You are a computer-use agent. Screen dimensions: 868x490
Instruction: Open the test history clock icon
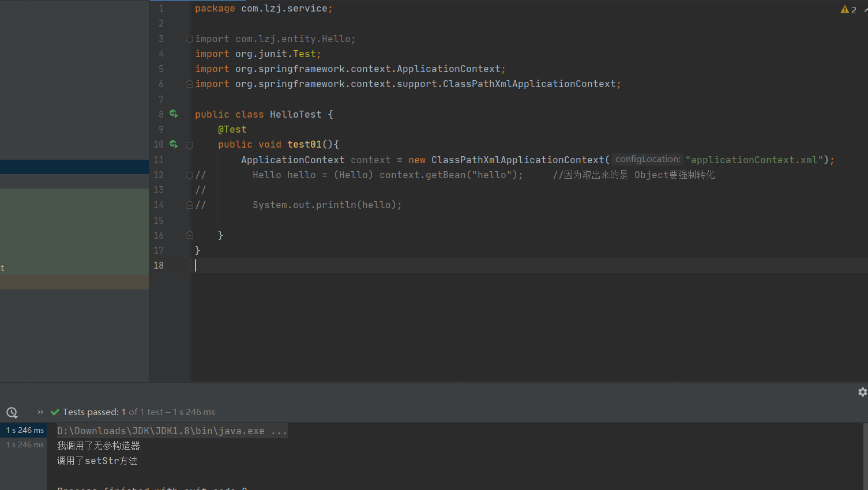pyautogui.click(x=12, y=412)
